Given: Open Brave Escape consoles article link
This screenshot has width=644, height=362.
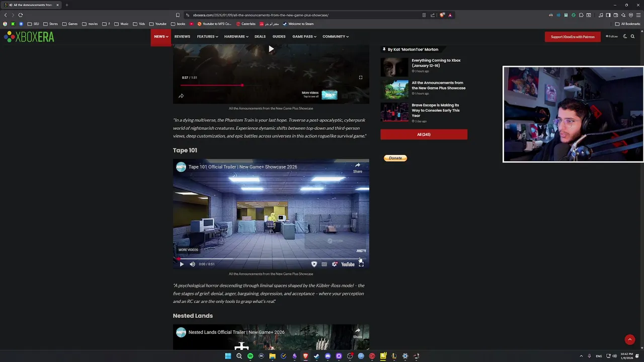Looking at the screenshot, I should coord(436,110).
